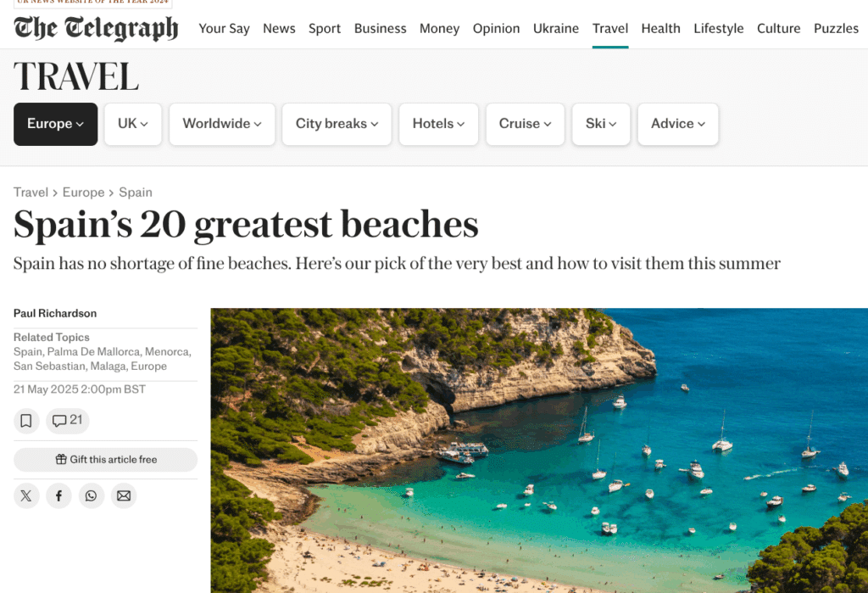This screenshot has height=593, width=868.
Task: Follow the Spain breadcrumb link
Action: (136, 193)
